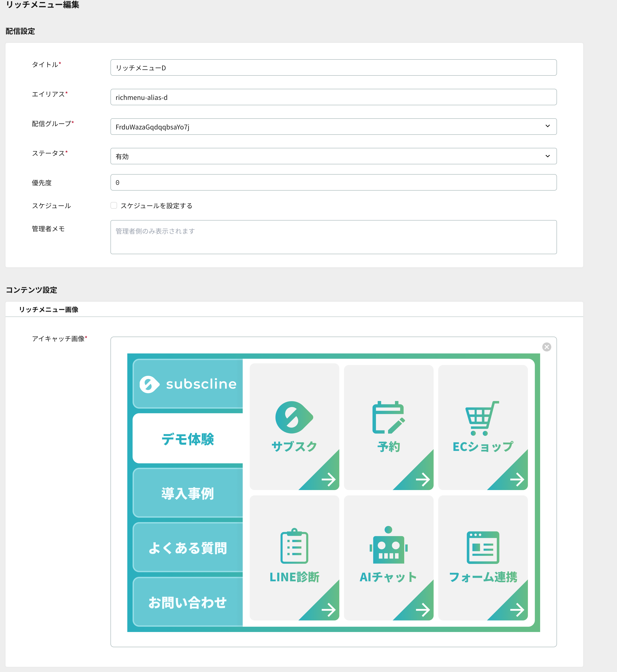Click the フォーム連携 label text
617x672 pixels.
pyautogui.click(x=483, y=577)
